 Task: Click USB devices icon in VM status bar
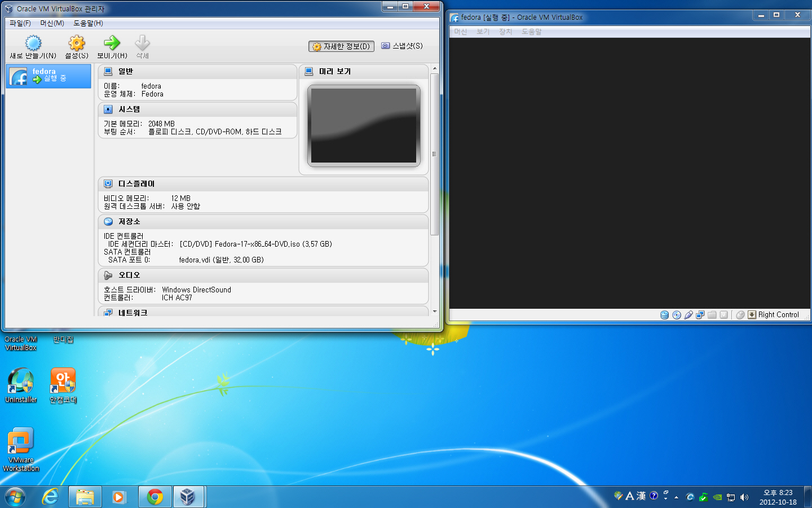click(689, 315)
